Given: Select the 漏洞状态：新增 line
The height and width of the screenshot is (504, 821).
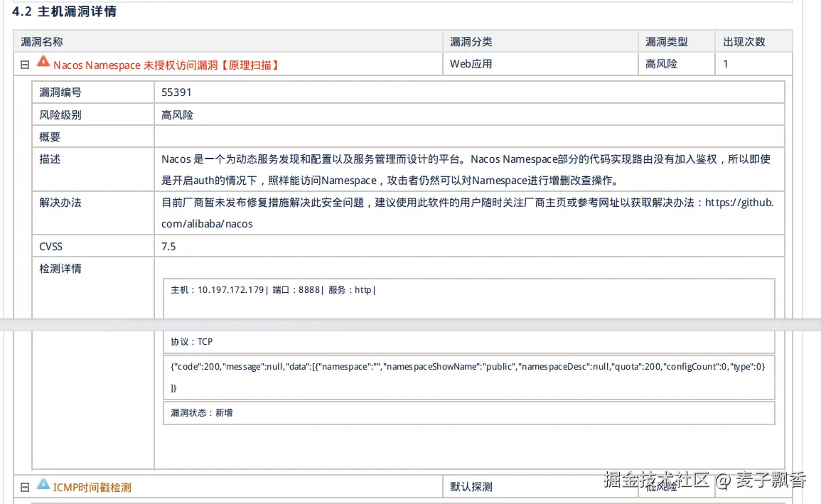Looking at the screenshot, I should point(202,413).
